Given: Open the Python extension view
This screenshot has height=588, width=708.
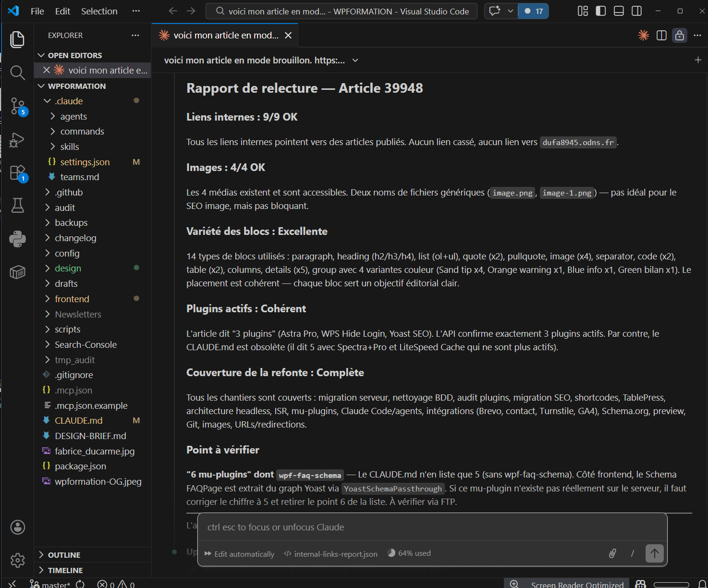Looking at the screenshot, I should pos(17,239).
